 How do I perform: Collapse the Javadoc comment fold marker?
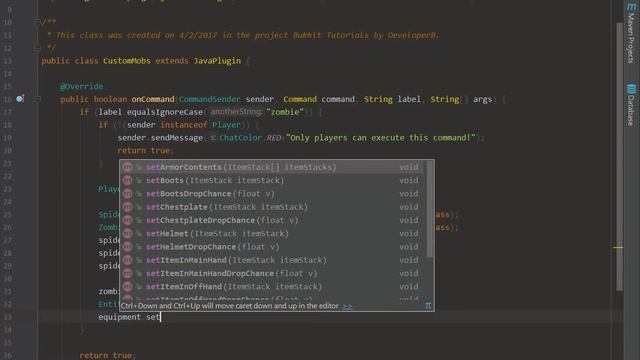click(37, 22)
